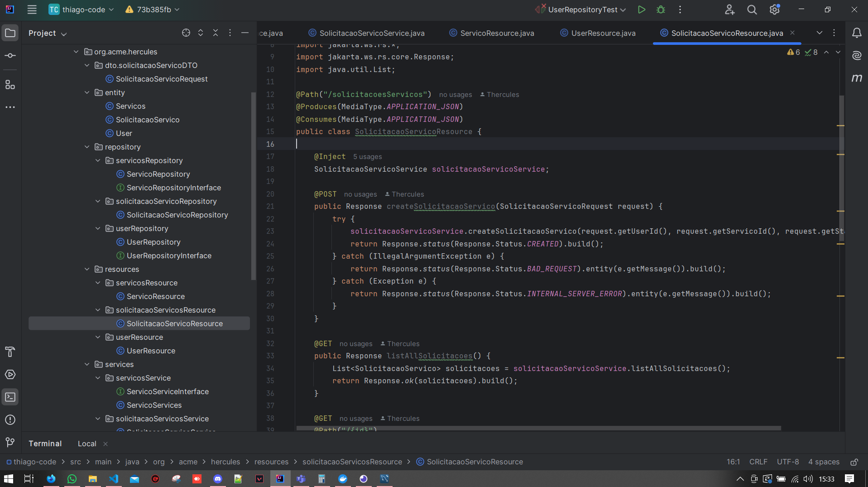Toggle the Project tool window button
Image resolution: width=868 pixels, height=487 pixels.
pyautogui.click(x=10, y=33)
